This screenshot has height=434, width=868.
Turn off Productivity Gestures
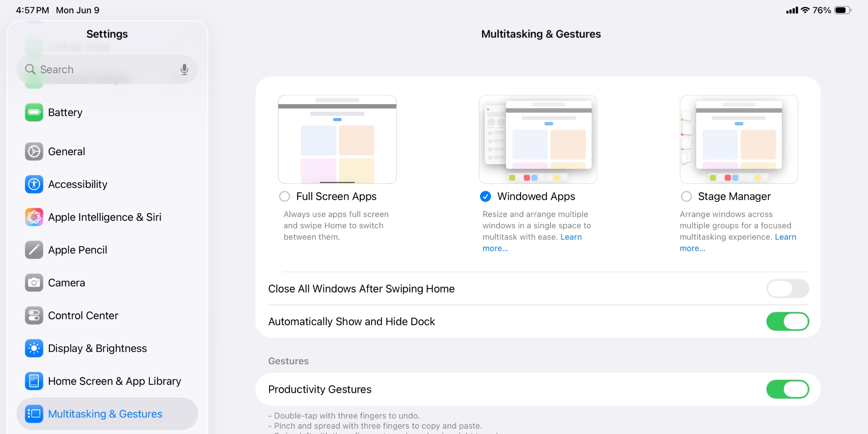point(787,389)
